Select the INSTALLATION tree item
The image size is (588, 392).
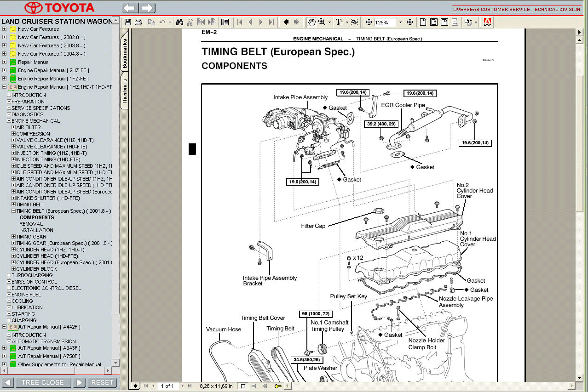coord(36,230)
